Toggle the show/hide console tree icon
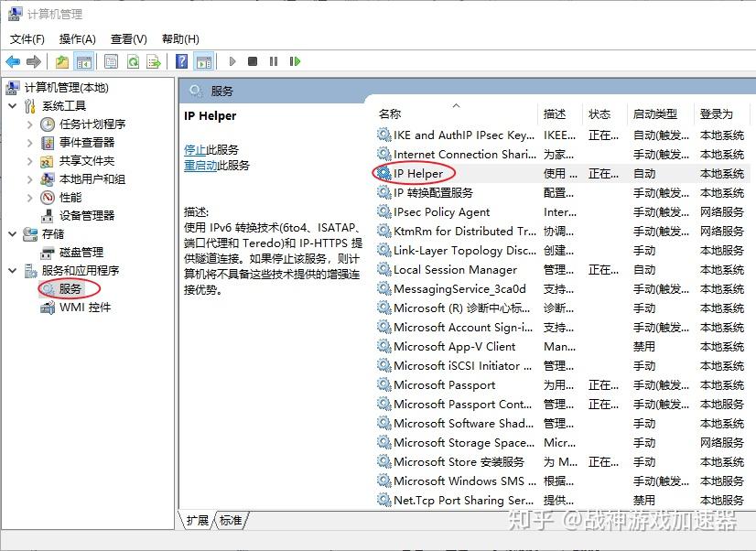This screenshot has width=756, height=551. [x=84, y=61]
